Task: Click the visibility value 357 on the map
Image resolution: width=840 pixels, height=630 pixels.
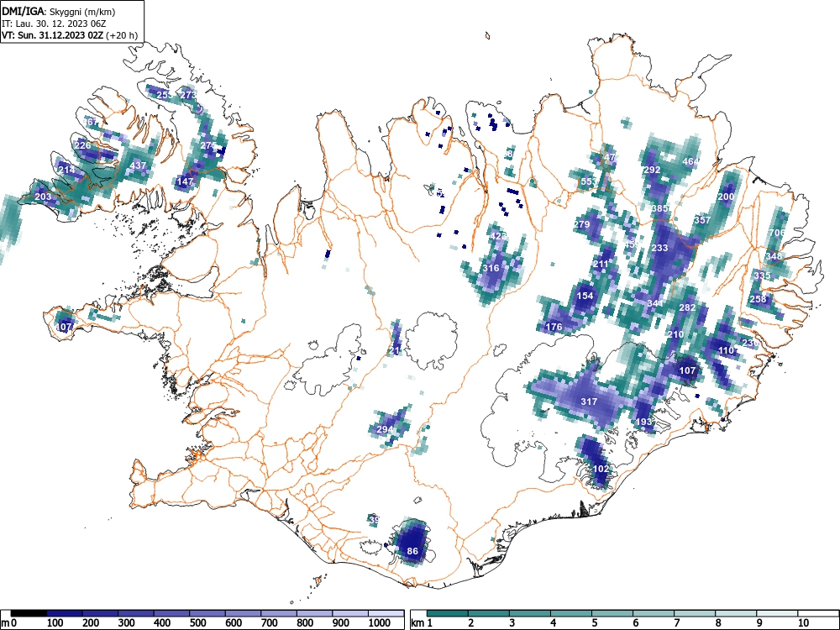Action: point(702,219)
